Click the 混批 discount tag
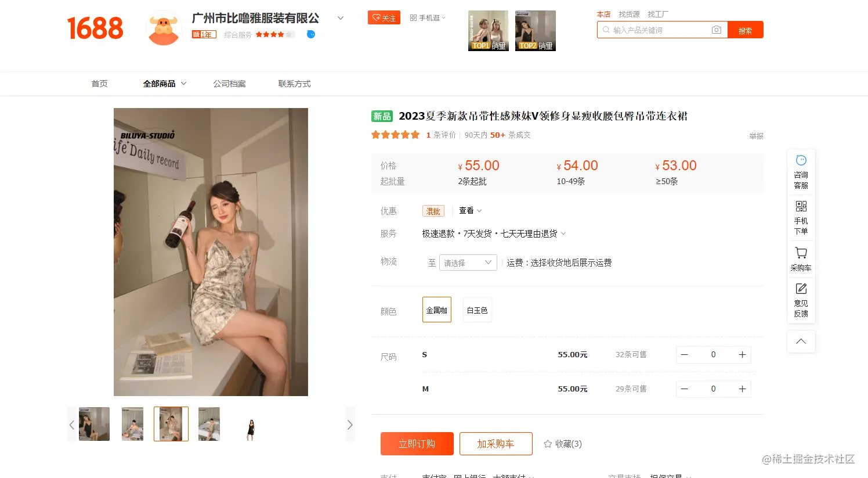This screenshot has height=478, width=868. pyautogui.click(x=433, y=211)
